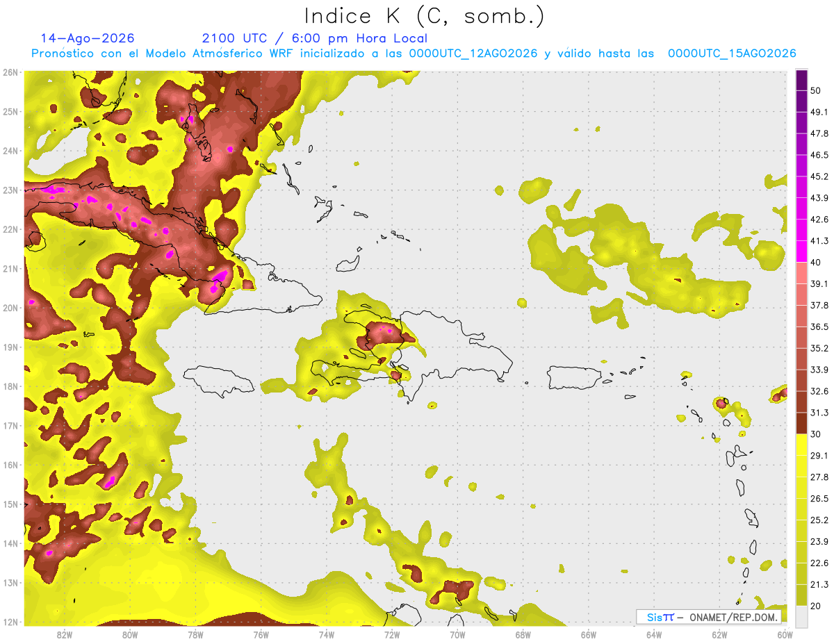
Task: Click the "24N" latitude label
Action: coord(10,151)
